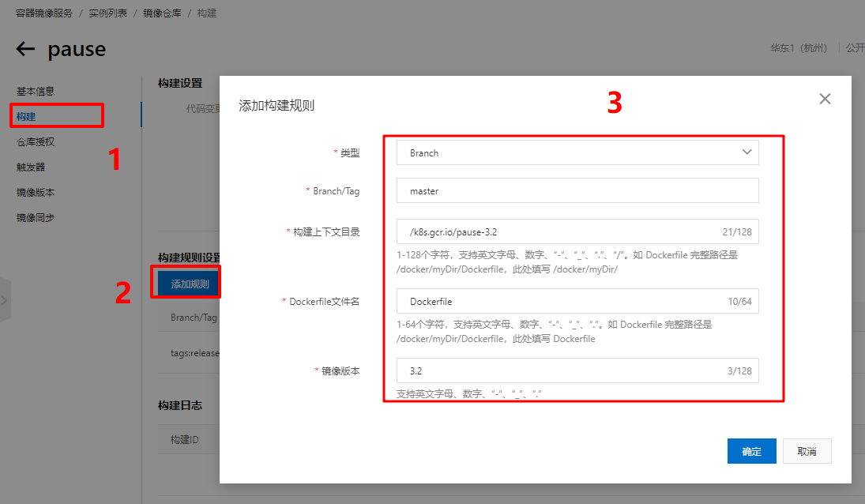
Task: Click 实例列表 breadcrumb link
Action: (107, 13)
